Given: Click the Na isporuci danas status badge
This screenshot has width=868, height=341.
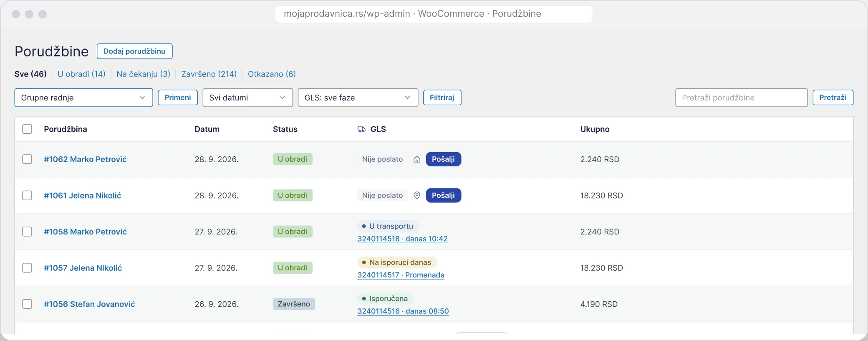Looking at the screenshot, I should (x=397, y=262).
